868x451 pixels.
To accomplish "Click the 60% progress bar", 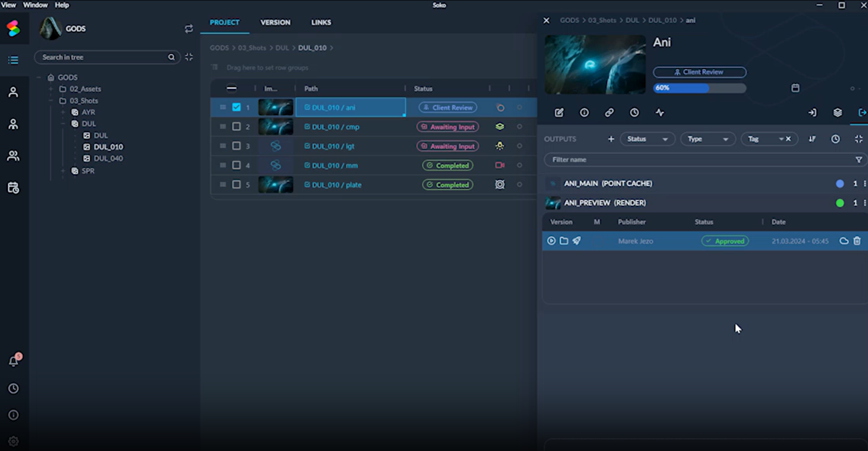I will tap(700, 88).
